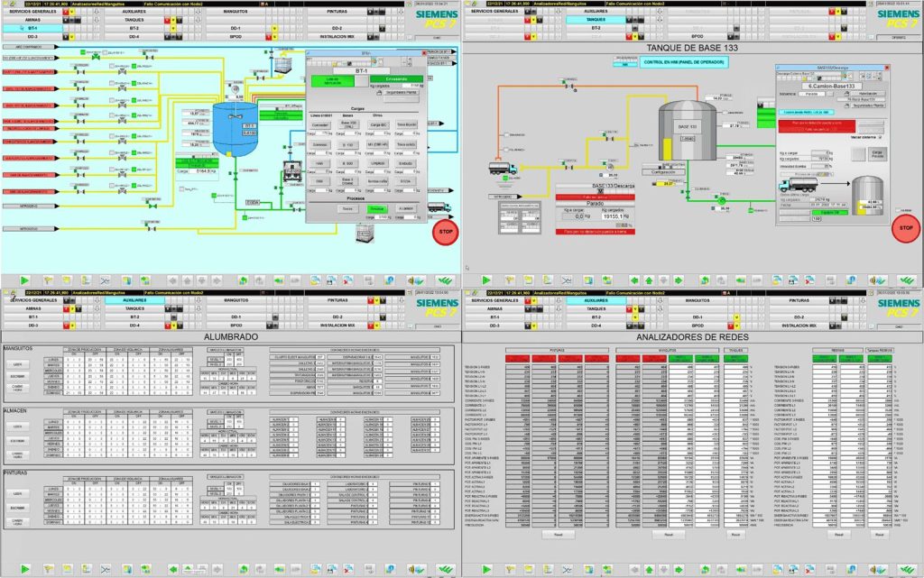The image size is (924, 578).
Task: Select BT-2 area in BT-1 screen navigation
Action: pyautogui.click(x=134, y=28)
